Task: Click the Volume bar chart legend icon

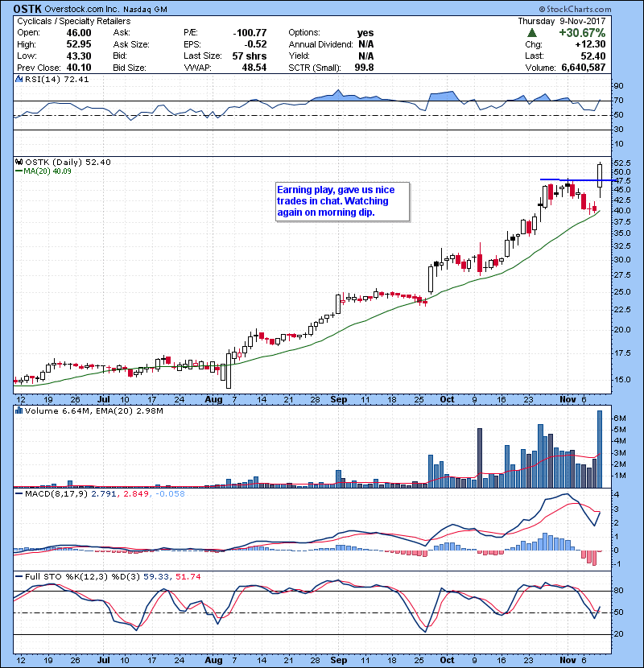Action: coord(19,410)
